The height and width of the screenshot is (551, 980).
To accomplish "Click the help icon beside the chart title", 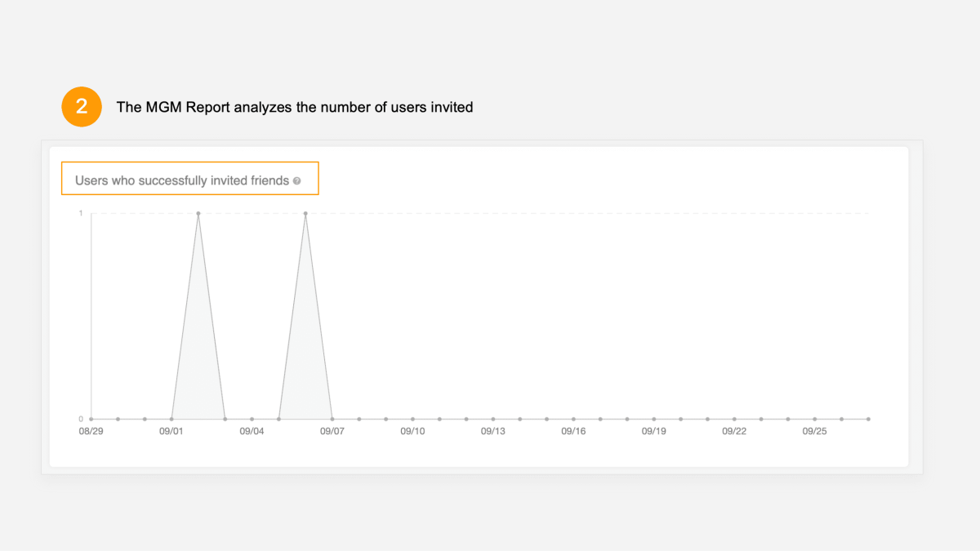I will click(x=296, y=181).
